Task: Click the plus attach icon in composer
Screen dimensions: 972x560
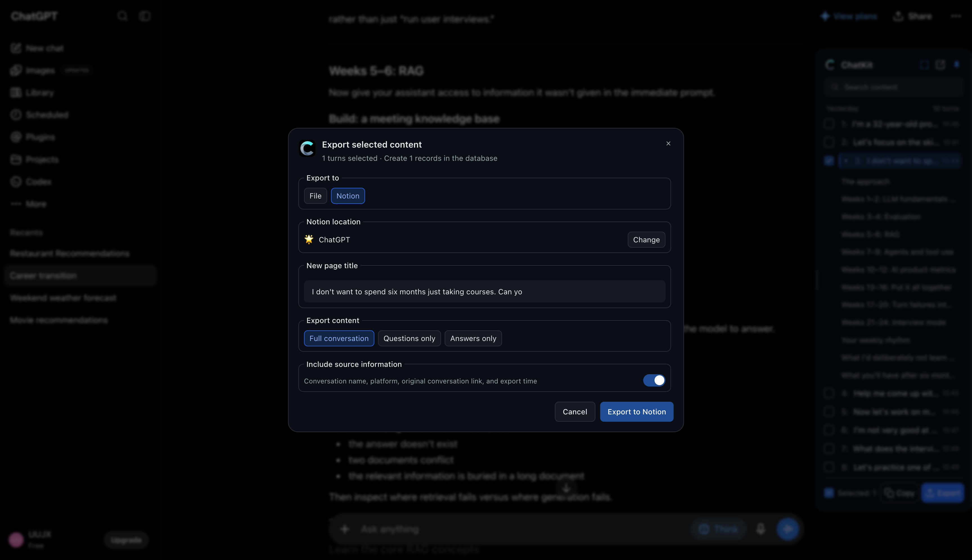Action: click(345, 529)
